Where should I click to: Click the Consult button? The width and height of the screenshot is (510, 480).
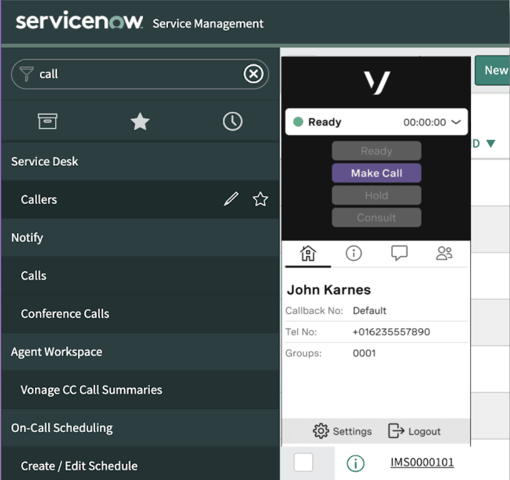coord(376,218)
